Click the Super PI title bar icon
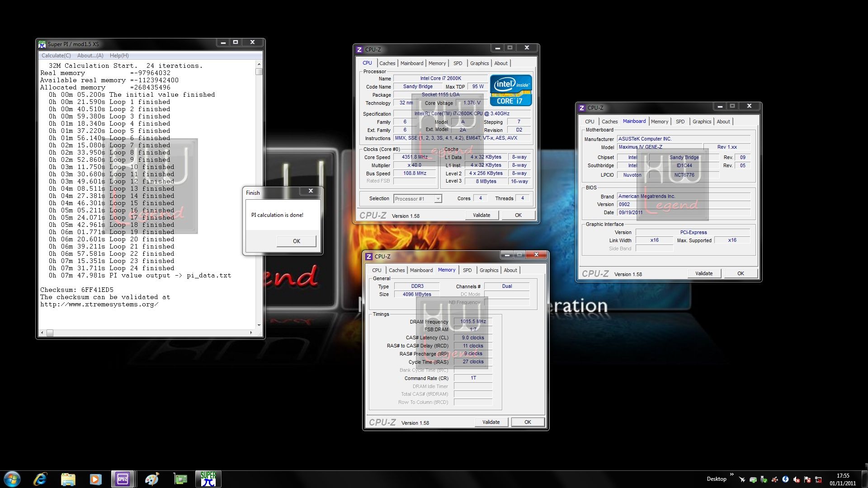868x488 pixels. pos(42,44)
